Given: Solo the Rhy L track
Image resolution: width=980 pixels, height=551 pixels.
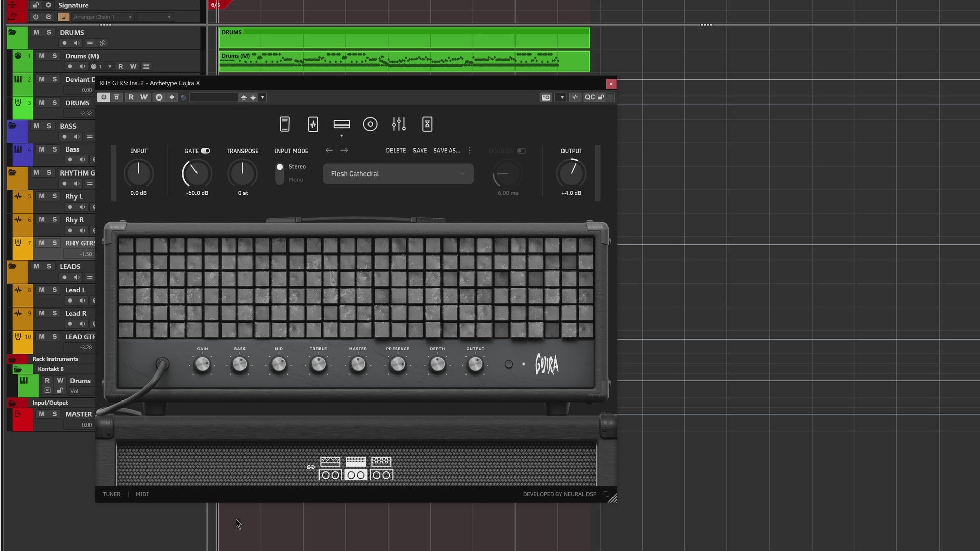Looking at the screenshot, I should 55,196.
